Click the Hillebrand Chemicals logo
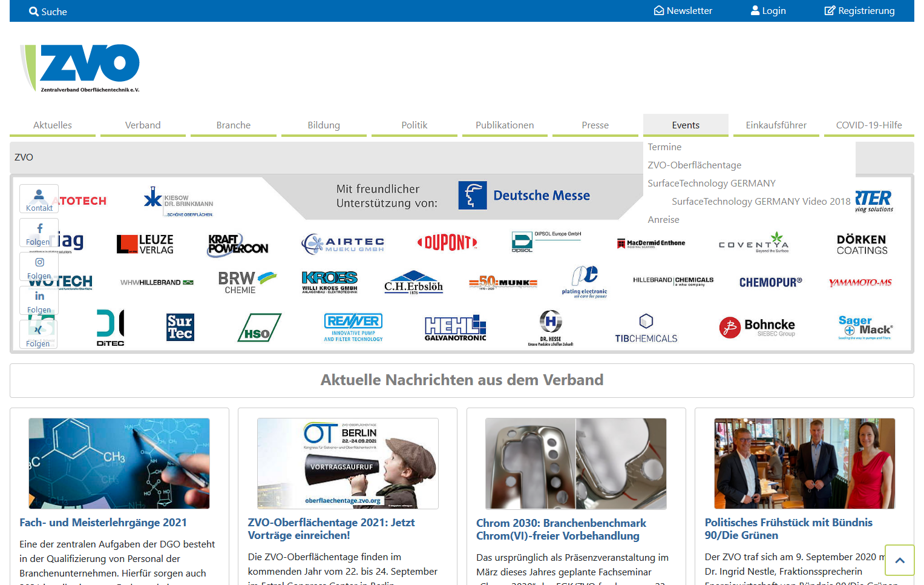924x585 pixels. (x=673, y=281)
